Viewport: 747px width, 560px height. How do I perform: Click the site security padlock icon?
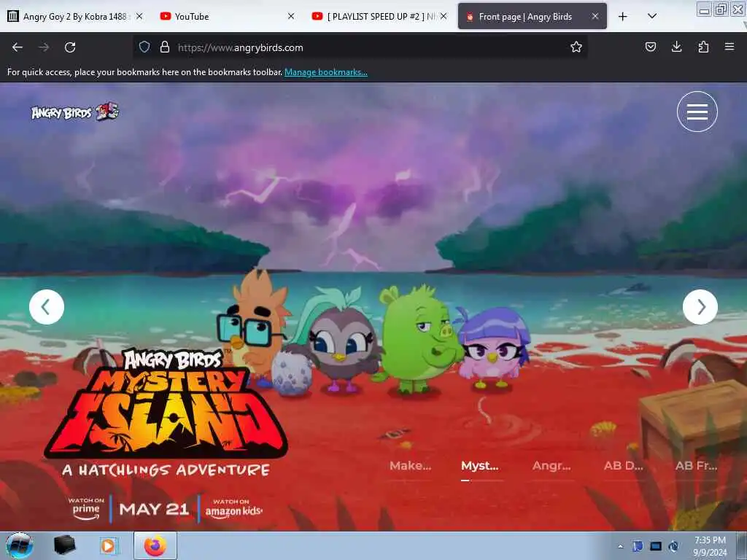pos(165,47)
